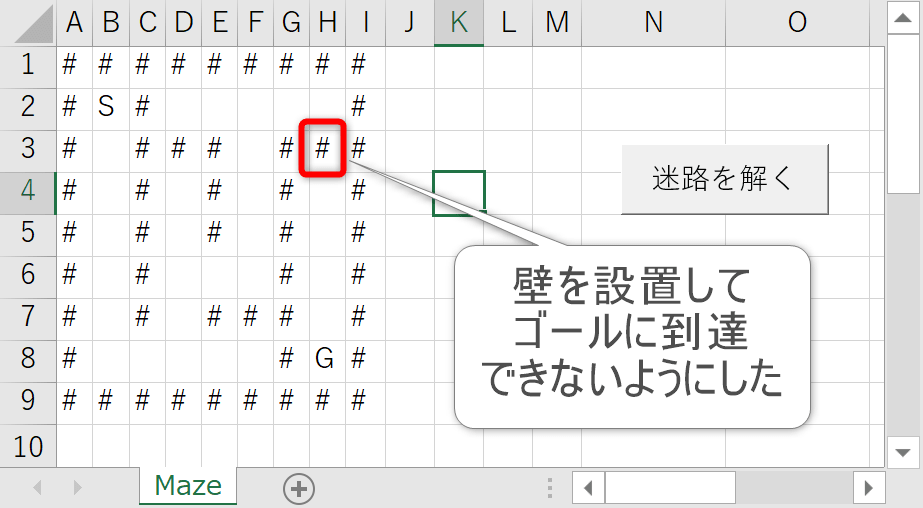Viewport: 923px width, 508px height.
Task: Select the red-highlighted wall cell H3
Action: tap(323, 148)
